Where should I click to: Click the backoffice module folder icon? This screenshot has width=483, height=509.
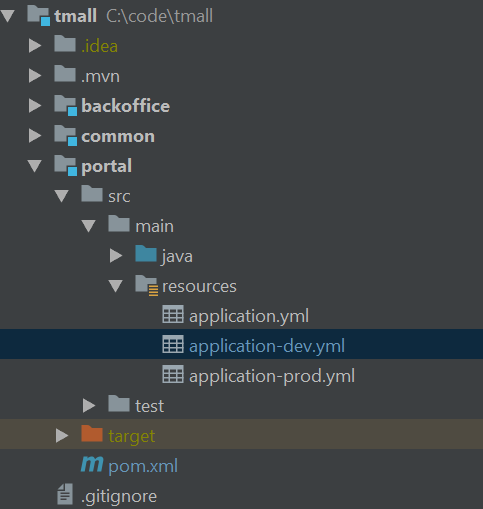(66, 105)
